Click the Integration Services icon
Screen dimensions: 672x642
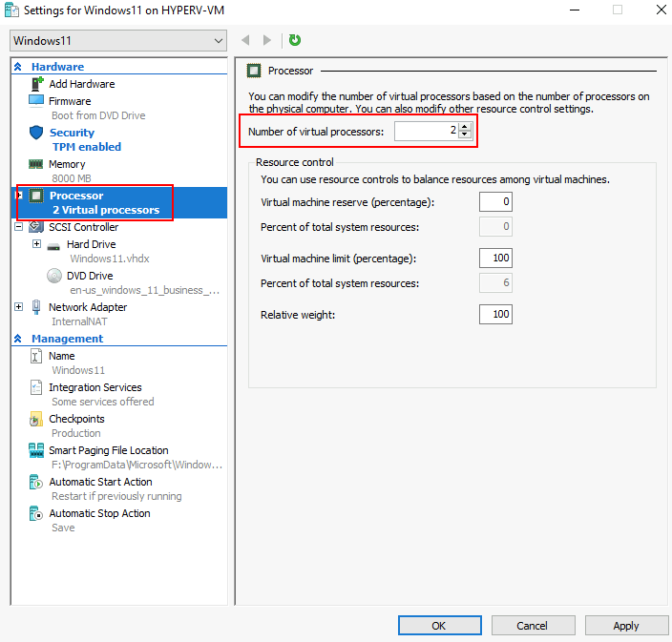[36, 387]
